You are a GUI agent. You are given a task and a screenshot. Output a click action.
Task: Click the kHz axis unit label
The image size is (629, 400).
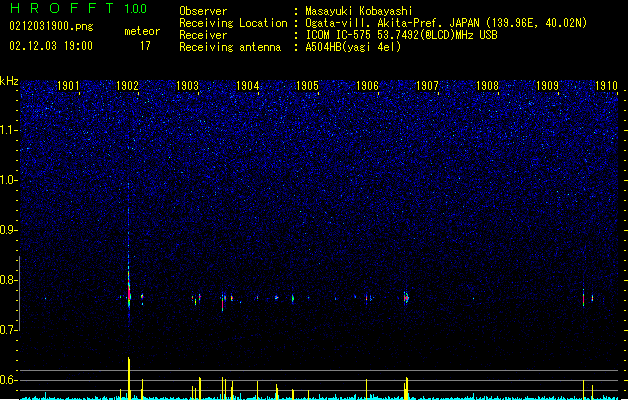pos(9,81)
